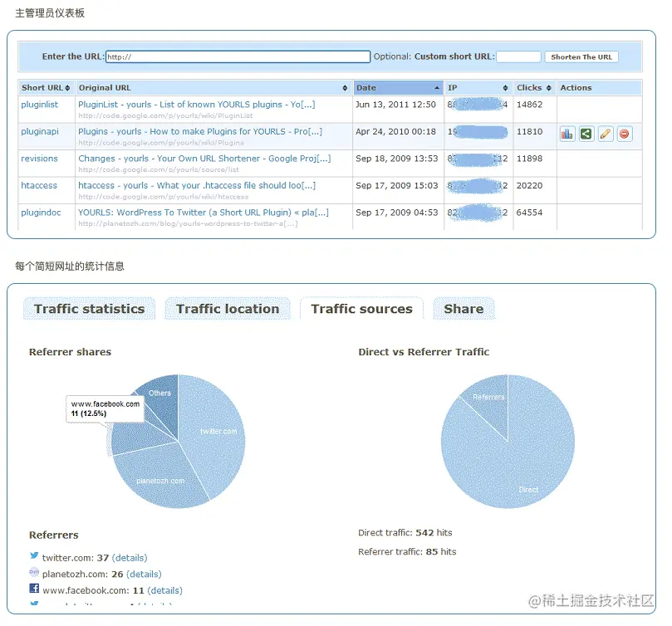Screen dimensions: 672x626
Task: Open the plugindoc short URL
Action: [x=42, y=213]
